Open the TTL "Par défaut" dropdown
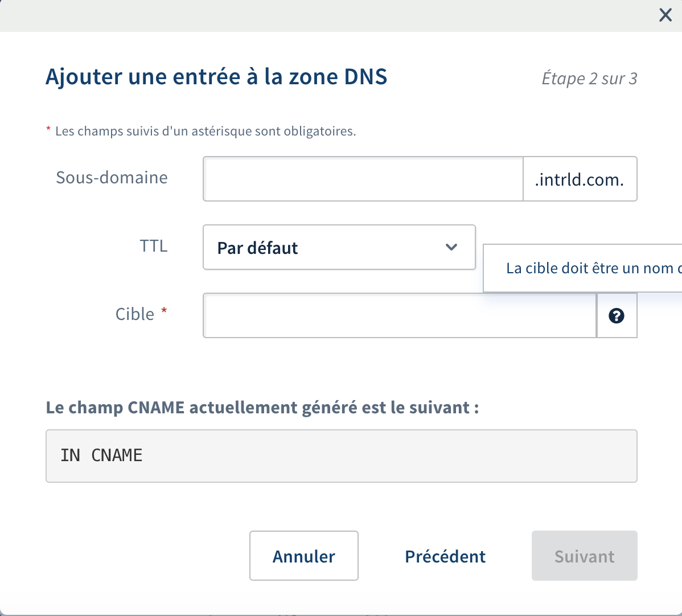 point(339,248)
